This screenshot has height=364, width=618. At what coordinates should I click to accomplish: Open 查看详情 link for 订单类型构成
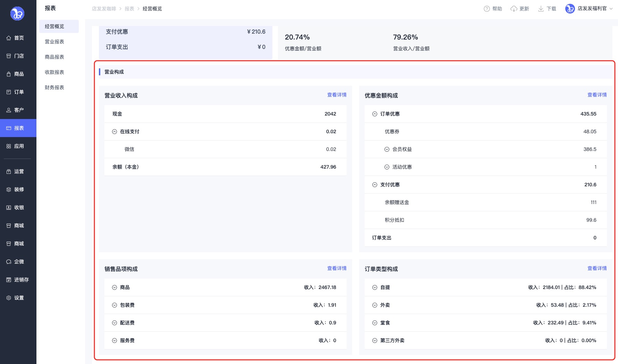(x=597, y=268)
